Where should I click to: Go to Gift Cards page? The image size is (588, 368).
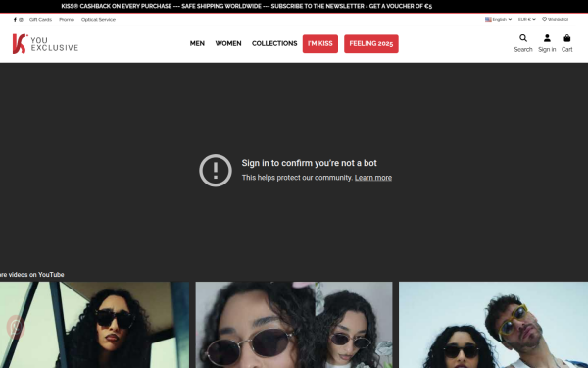pos(40,20)
